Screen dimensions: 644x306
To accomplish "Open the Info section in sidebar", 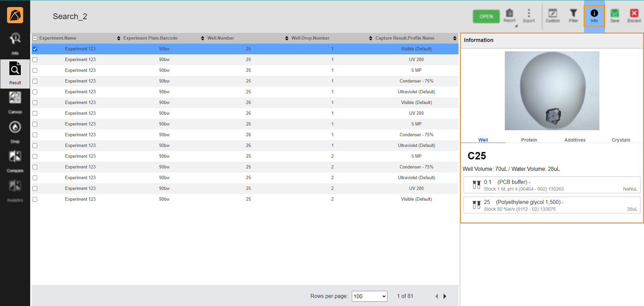I will pyautogui.click(x=15, y=44).
